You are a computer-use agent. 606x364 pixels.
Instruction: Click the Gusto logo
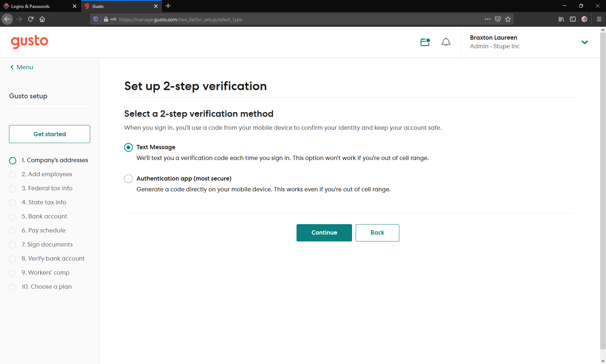30,42
